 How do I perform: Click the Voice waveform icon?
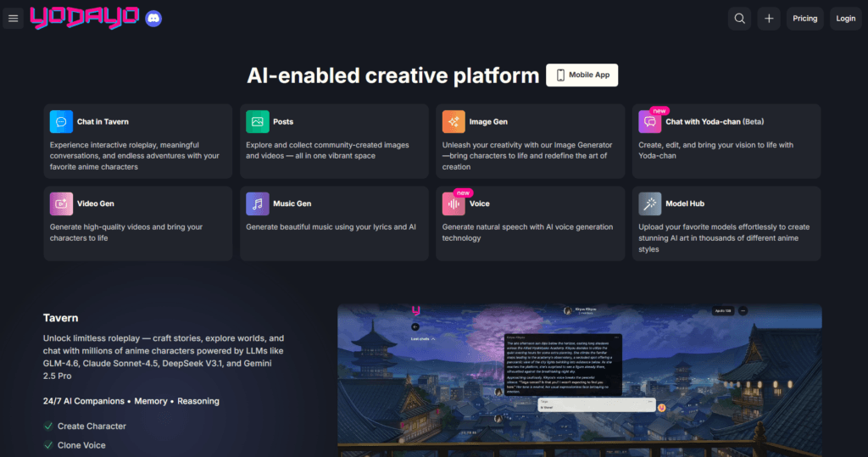coord(453,203)
